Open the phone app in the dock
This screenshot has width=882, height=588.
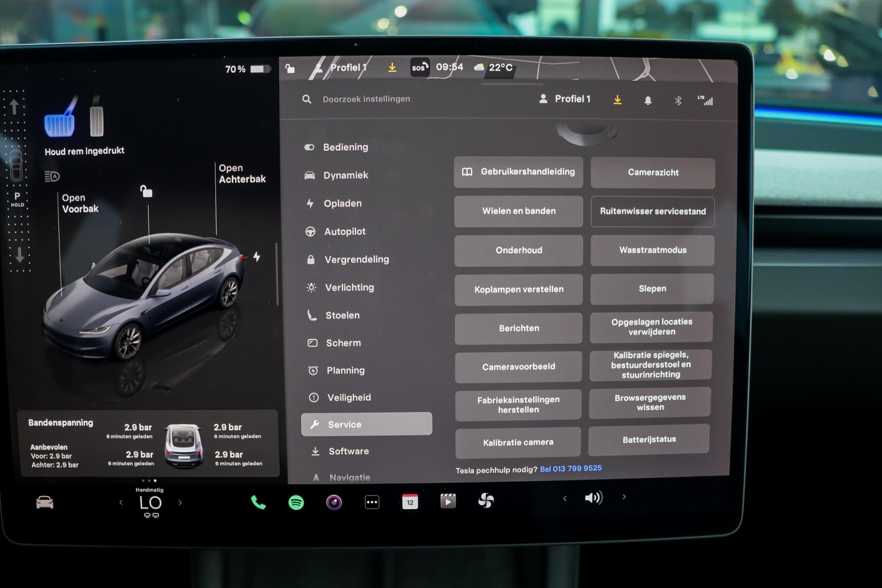[x=258, y=503]
